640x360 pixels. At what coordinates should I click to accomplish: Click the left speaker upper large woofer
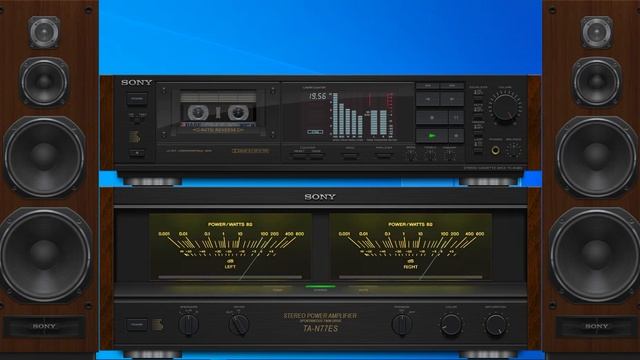tap(44, 157)
